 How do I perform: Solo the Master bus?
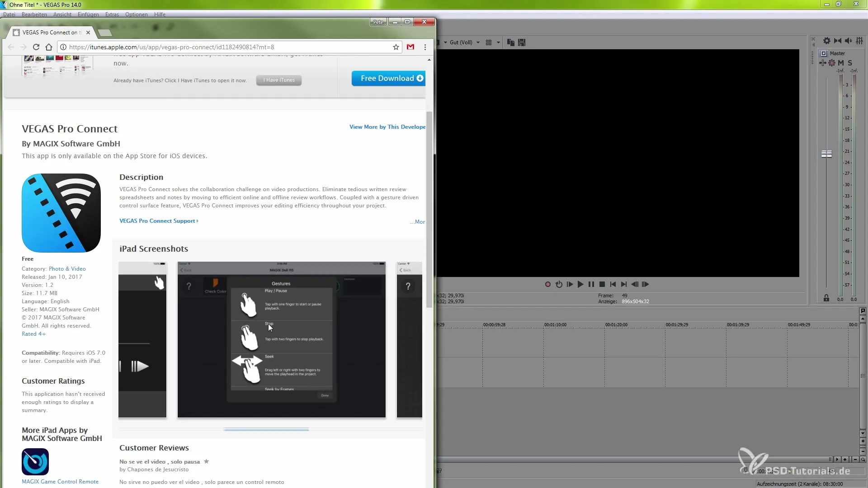(850, 63)
